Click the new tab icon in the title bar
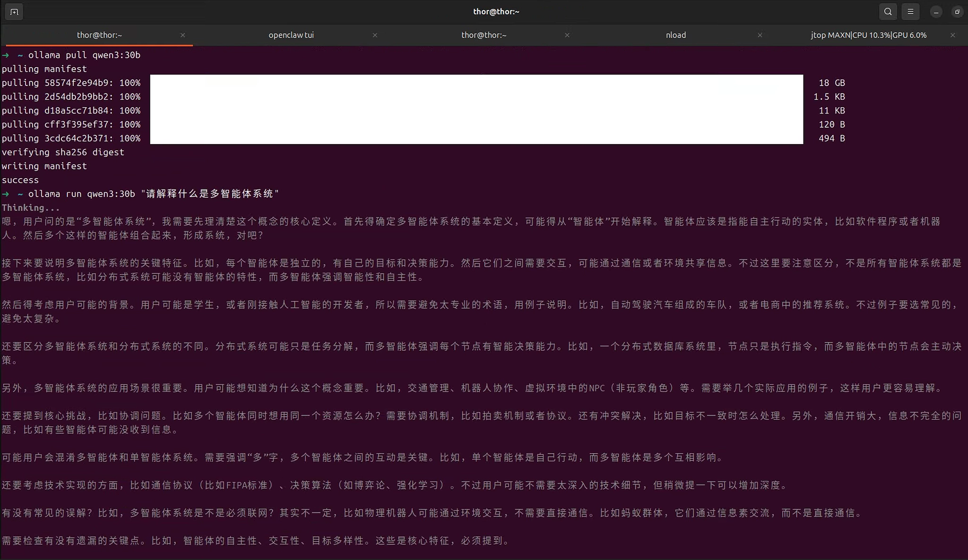The image size is (968, 560). (x=14, y=12)
